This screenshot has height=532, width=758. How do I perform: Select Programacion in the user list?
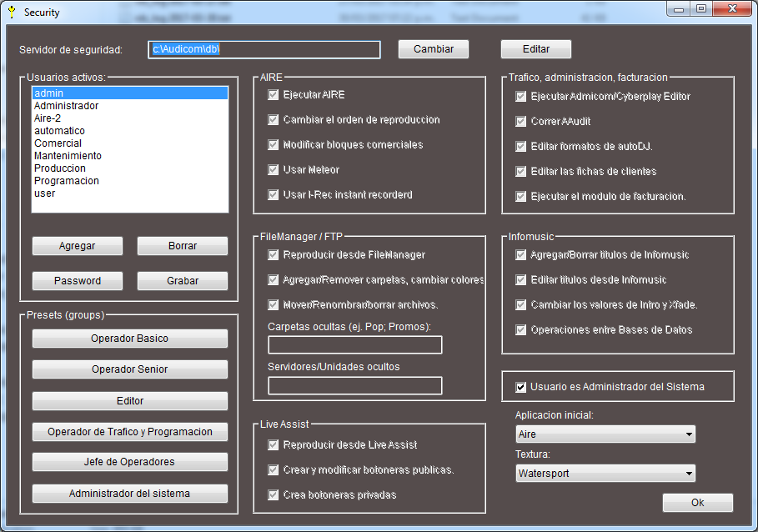tap(129, 181)
